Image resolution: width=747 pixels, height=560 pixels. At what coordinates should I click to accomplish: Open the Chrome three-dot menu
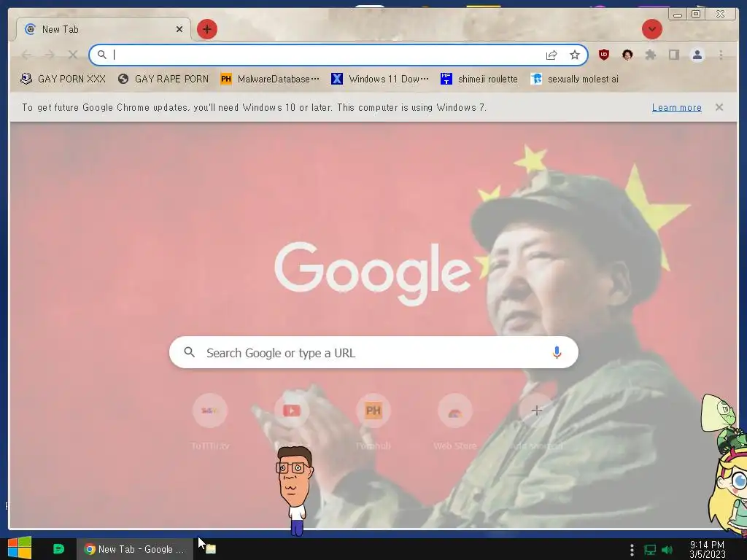point(721,55)
